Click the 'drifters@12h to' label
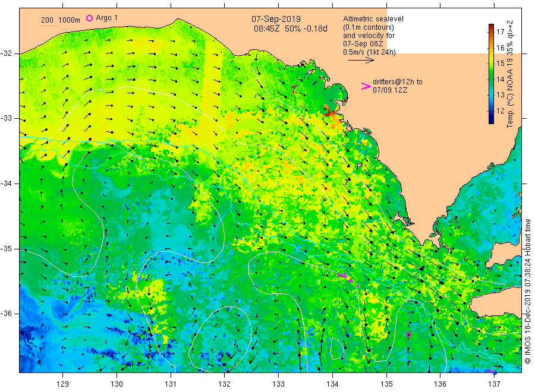The image size is (535, 392). click(398, 82)
